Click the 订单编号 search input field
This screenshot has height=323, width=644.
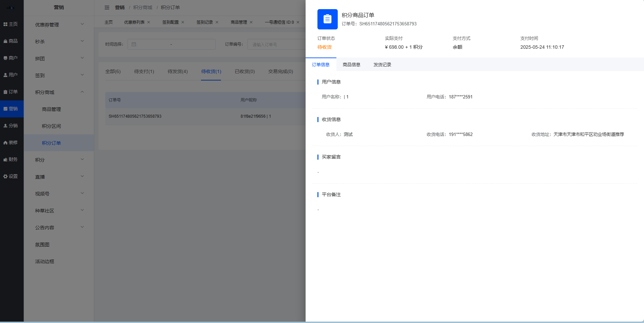click(x=276, y=44)
